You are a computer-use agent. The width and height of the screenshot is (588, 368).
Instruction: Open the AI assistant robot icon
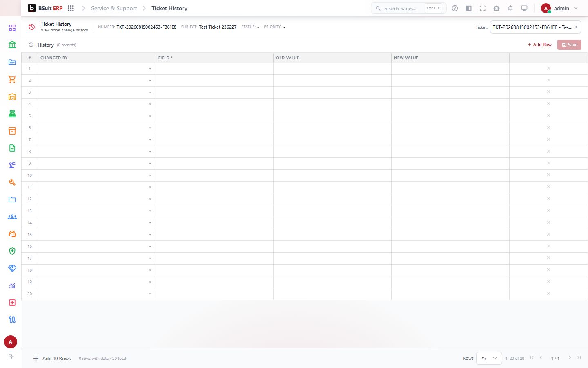497,8
